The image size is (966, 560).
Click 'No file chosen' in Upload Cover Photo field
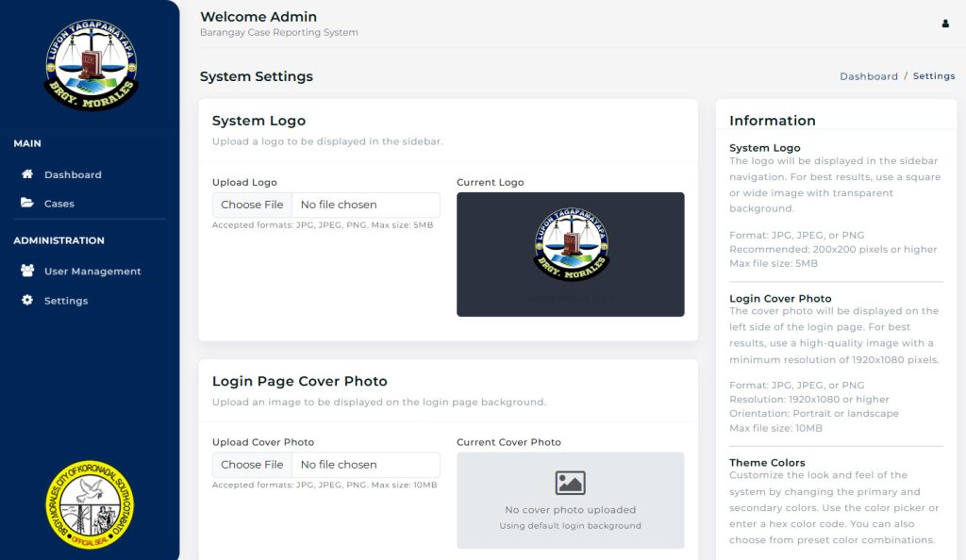(x=339, y=465)
